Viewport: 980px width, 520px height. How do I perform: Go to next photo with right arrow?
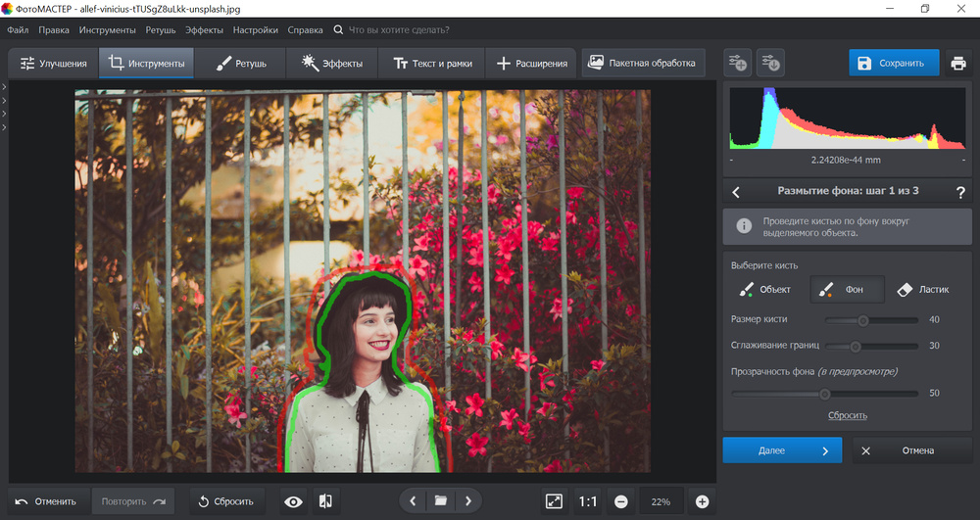pos(468,501)
